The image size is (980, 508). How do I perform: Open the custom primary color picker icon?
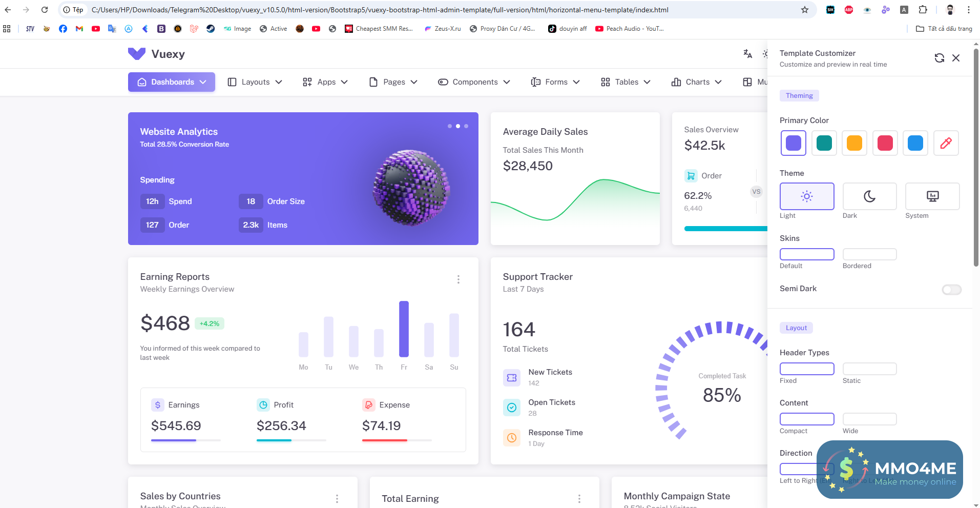tap(946, 143)
